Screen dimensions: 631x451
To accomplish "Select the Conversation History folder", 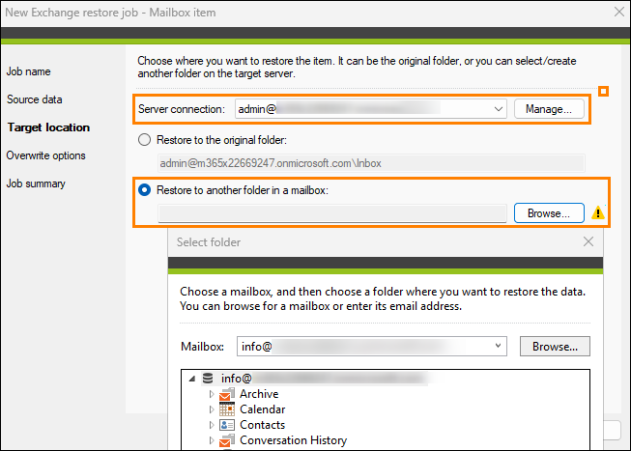I will [293, 440].
